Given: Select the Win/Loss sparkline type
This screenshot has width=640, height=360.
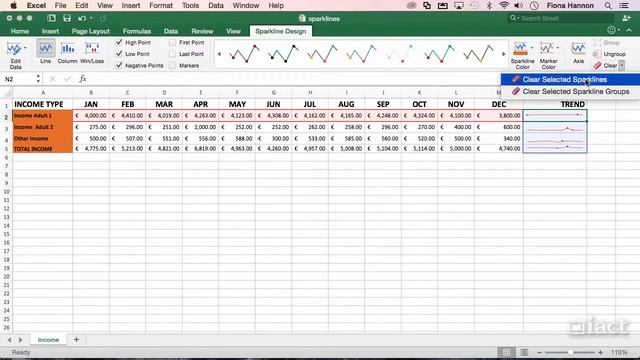Looking at the screenshot, I should tap(92, 52).
